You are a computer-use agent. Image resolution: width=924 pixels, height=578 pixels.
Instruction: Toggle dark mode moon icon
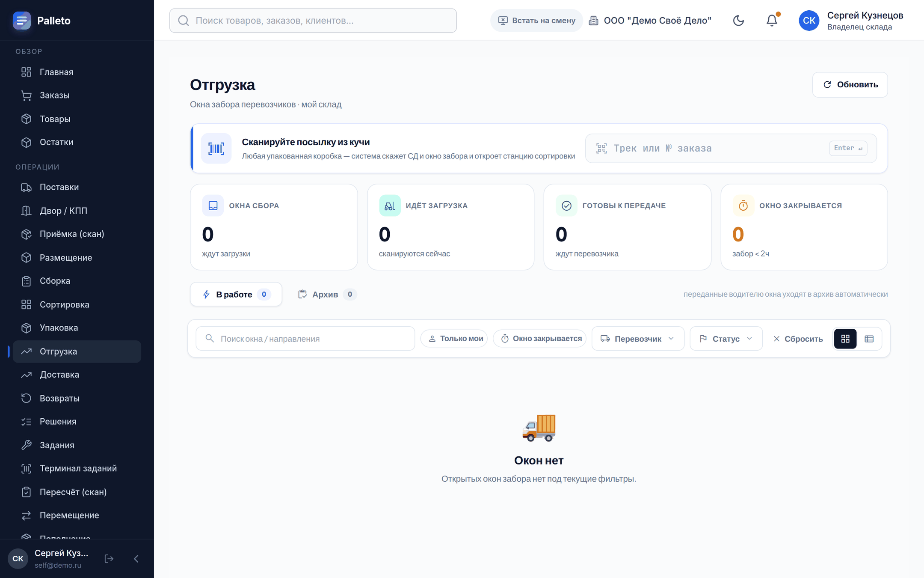point(738,21)
